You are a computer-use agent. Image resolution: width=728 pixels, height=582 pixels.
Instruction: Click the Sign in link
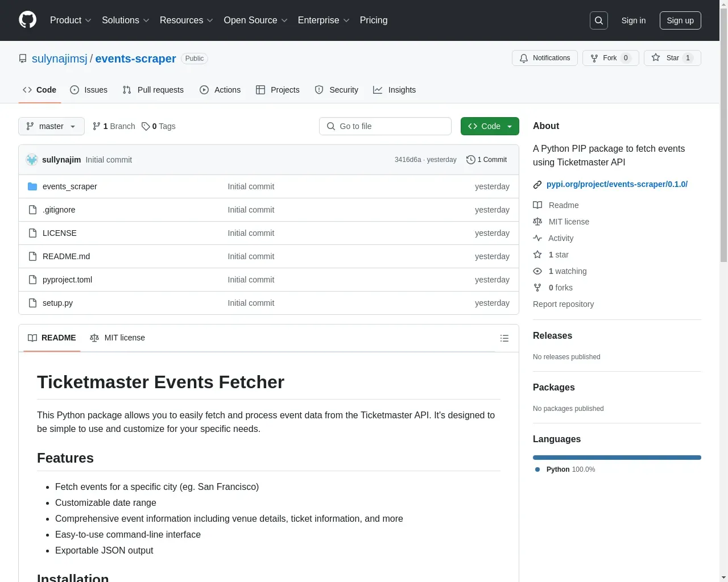click(x=634, y=20)
